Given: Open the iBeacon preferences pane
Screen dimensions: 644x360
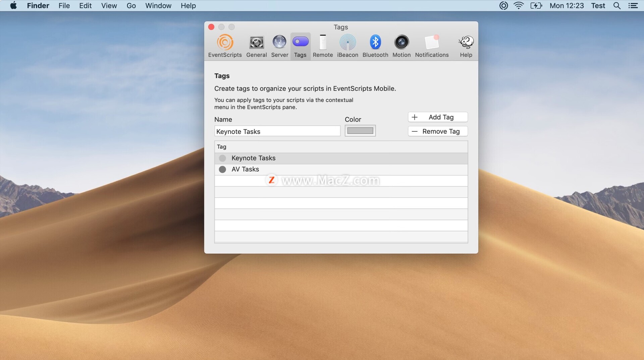Looking at the screenshot, I should [347, 46].
